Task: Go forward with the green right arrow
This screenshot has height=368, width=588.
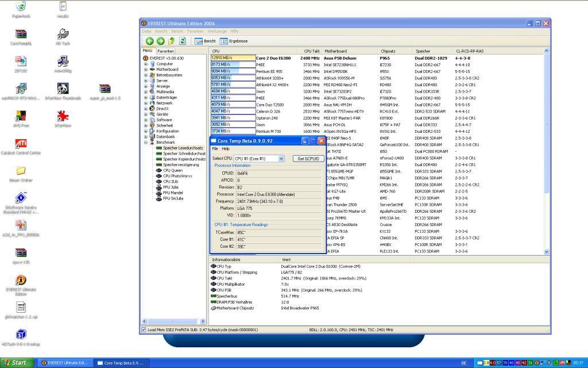Action: (161, 41)
